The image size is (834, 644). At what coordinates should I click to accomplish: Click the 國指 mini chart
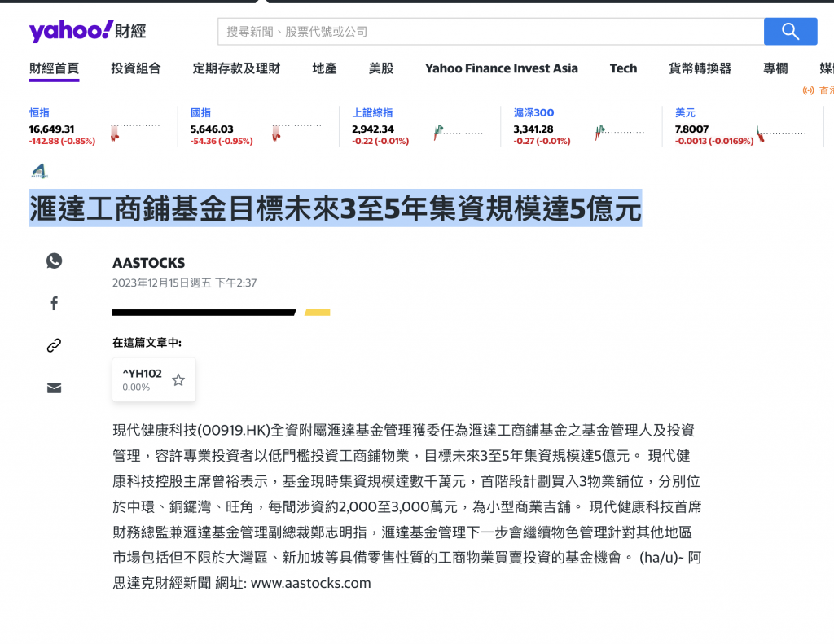point(296,133)
